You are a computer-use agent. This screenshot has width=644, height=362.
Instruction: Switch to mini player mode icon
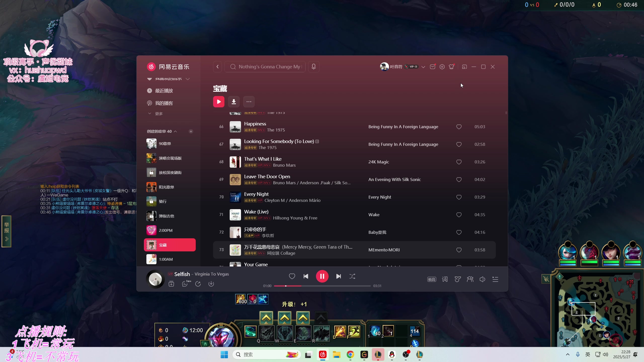(464, 67)
